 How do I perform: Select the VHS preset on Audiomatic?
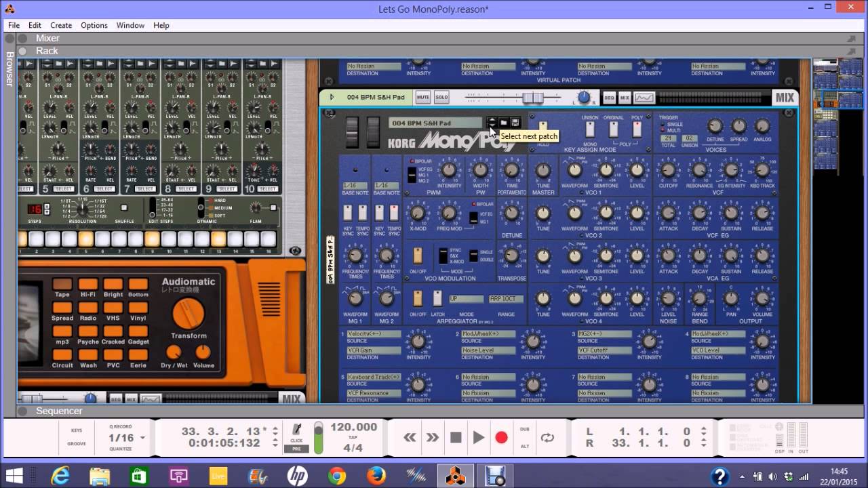(x=113, y=308)
